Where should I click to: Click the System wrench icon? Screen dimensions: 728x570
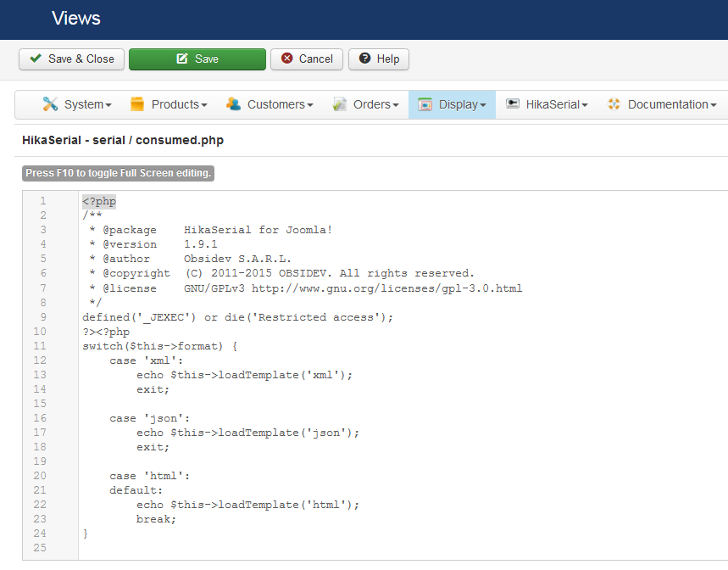coord(50,104)
